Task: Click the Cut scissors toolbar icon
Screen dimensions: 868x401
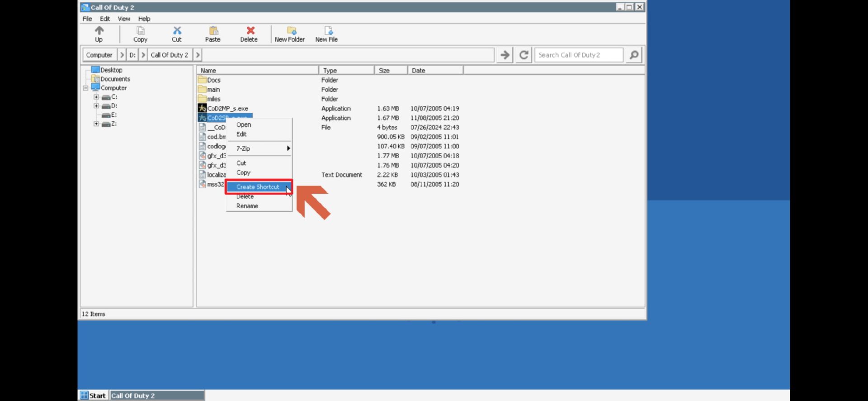Action: coord(177,30)
